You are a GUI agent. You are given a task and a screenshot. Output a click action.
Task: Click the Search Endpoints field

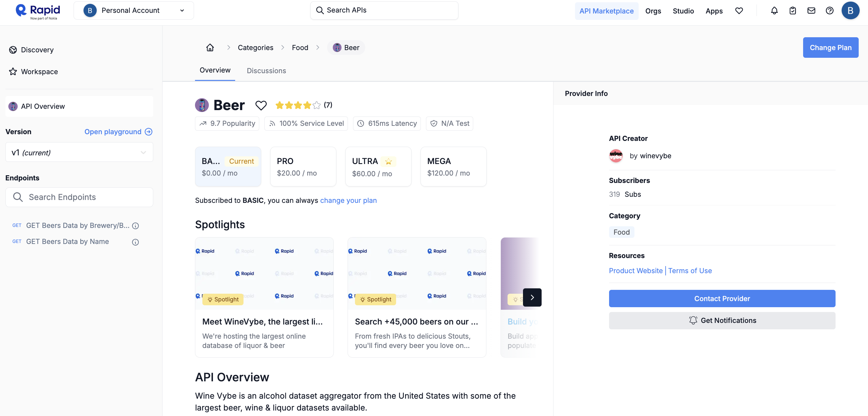[79, 197]
